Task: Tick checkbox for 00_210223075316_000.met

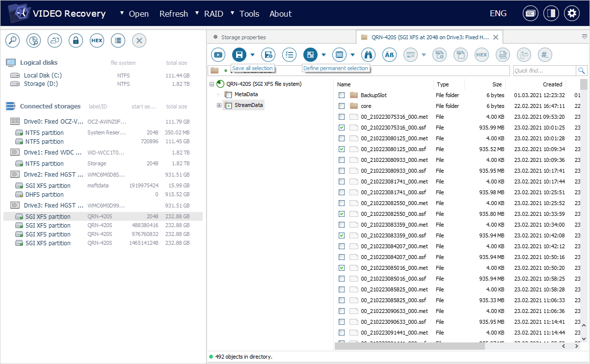Action: [342, 117]
